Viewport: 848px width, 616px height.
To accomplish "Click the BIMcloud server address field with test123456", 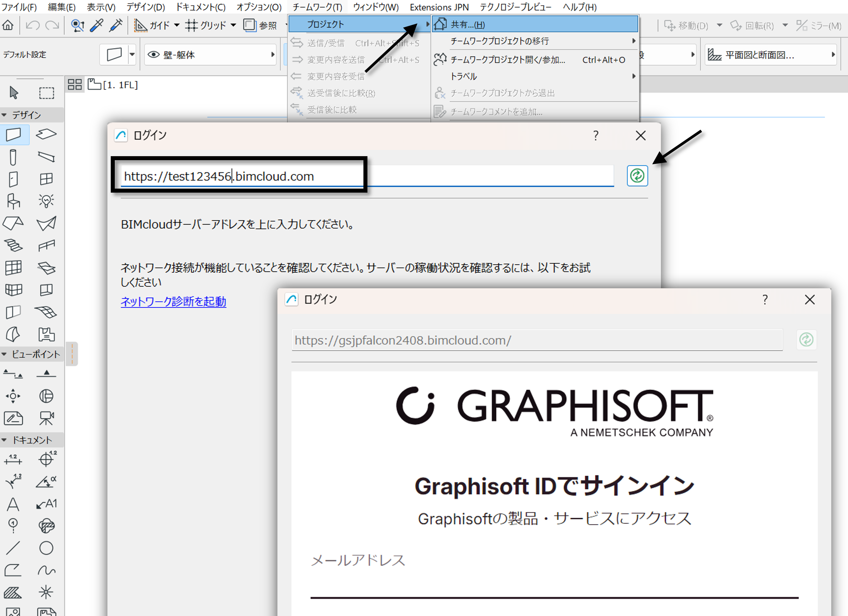I will [x=367, y=176].
